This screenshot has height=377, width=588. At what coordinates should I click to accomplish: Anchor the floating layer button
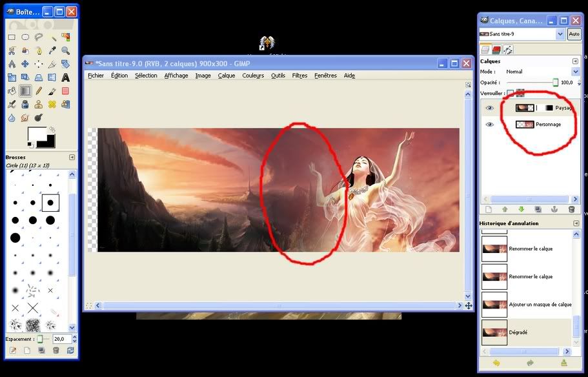(554, 209)
